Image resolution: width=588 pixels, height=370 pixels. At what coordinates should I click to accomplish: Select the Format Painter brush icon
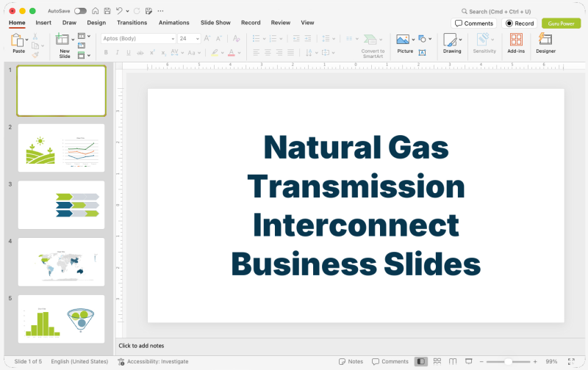pyautogui.click(x=35, y=55)
